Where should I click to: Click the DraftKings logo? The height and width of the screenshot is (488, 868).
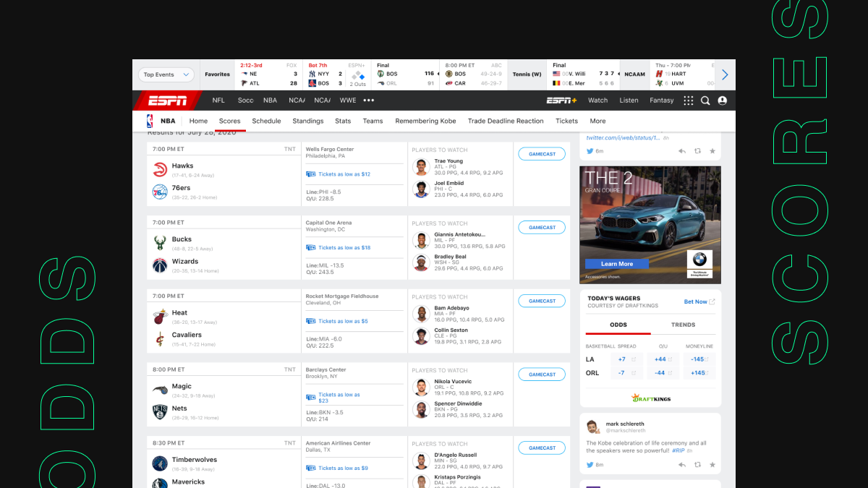point(650,398)
